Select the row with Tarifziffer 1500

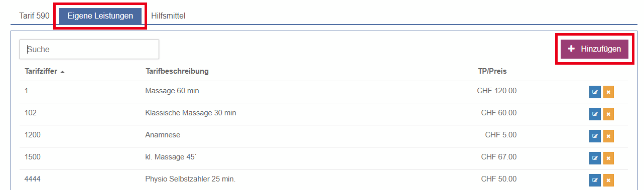click(x=324, y=158)
